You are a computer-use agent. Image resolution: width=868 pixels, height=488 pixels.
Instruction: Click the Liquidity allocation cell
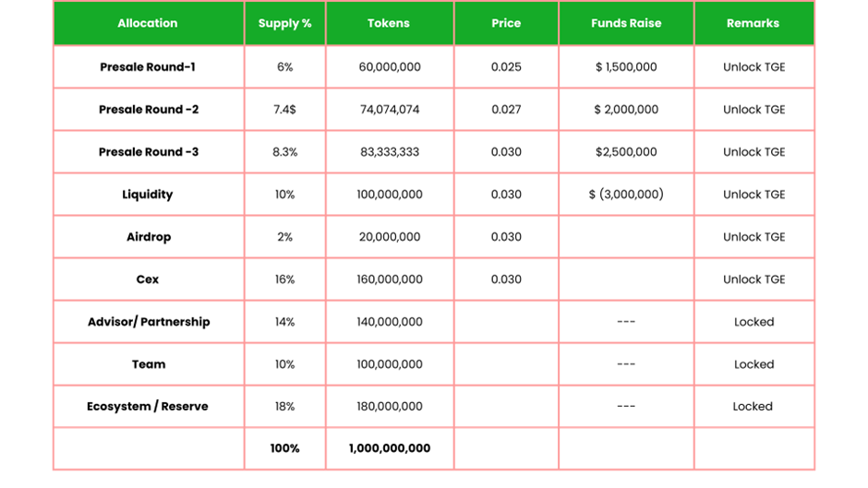tap(148, 195)
